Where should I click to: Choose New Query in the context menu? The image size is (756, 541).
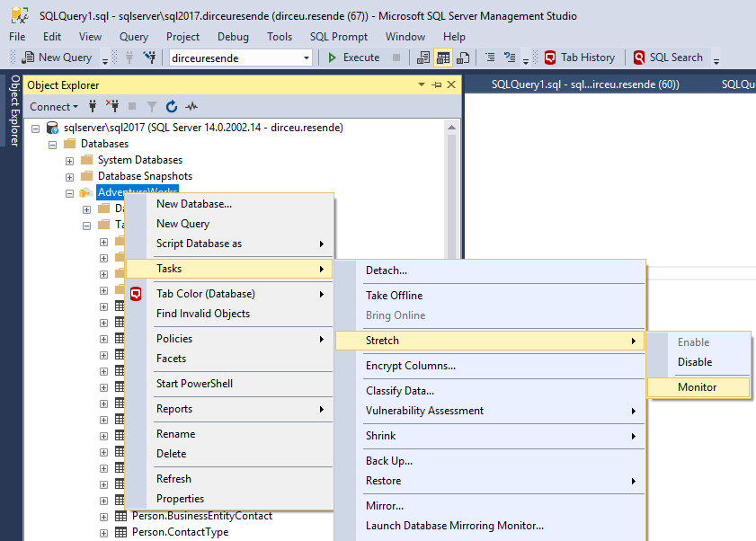[x=229, y=224]
